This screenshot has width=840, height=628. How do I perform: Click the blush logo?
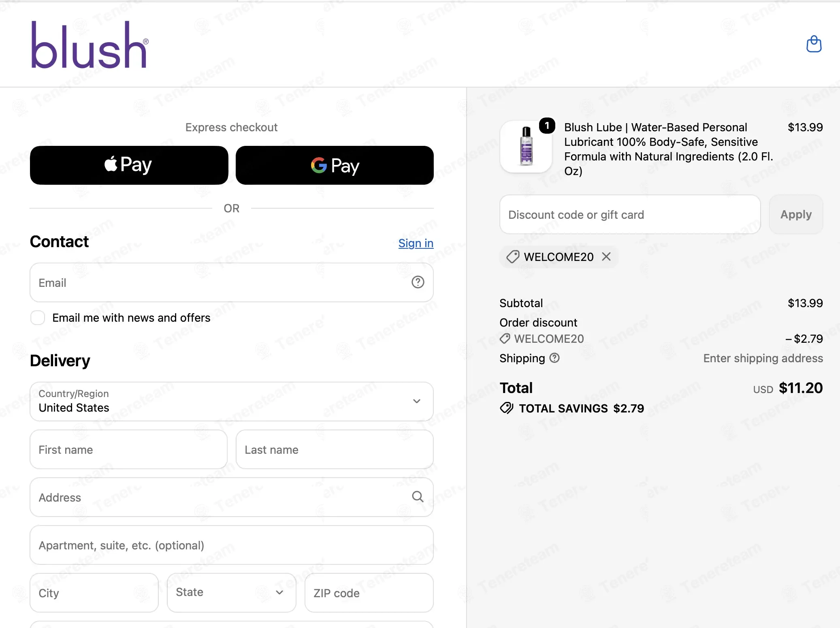click(x=90, y=45)
